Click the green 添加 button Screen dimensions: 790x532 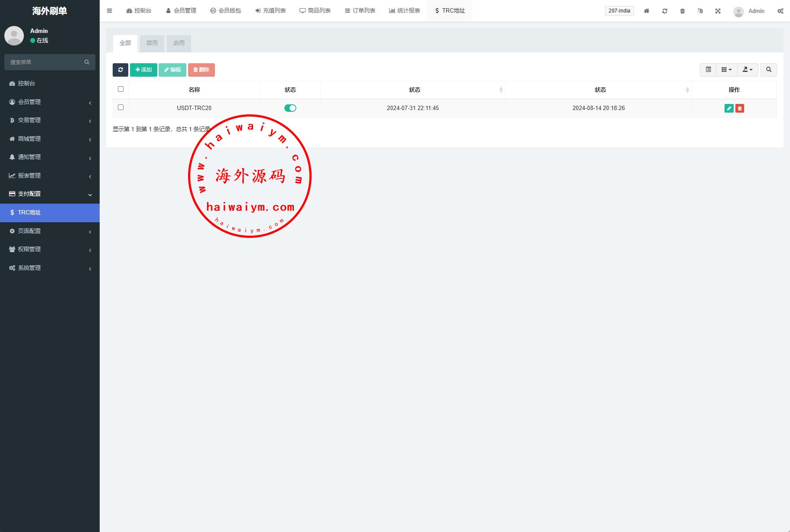coord(143,70)
